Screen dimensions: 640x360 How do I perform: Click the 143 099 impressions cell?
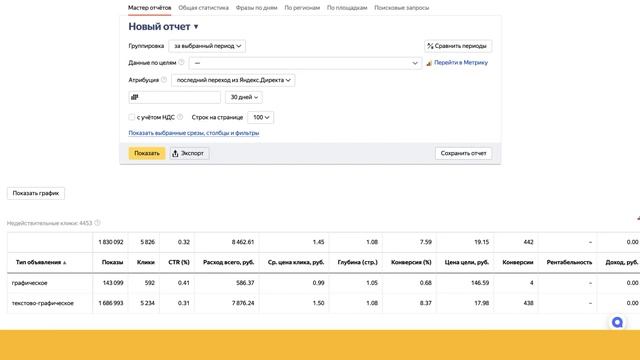tap(113, 283)
